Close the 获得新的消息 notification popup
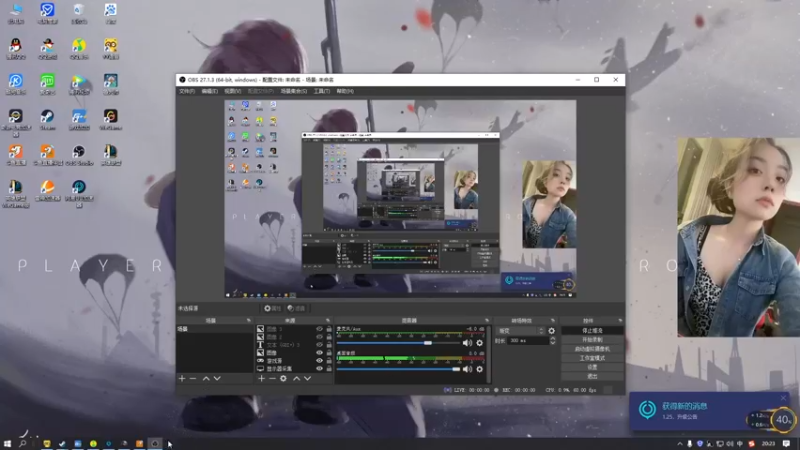This screenshot has width=800, height=450. pos(783,398)
